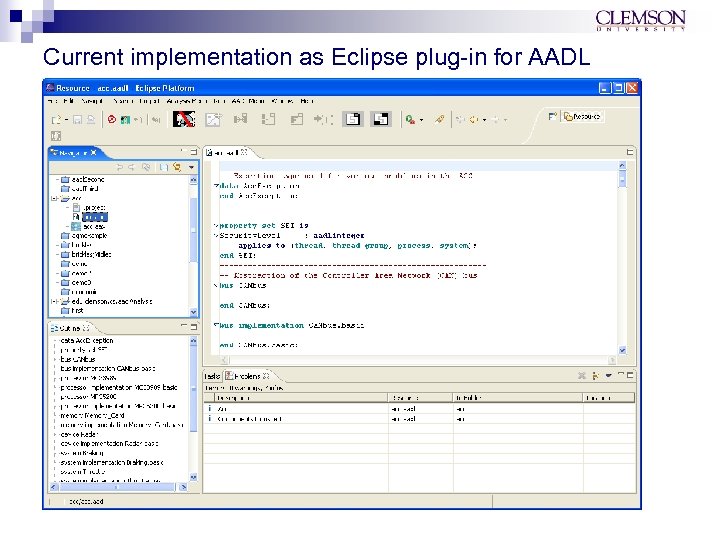The image size is (720, 540).
Task: Select 'memory Memory_Card' in Outline
Action: (92, 416)
